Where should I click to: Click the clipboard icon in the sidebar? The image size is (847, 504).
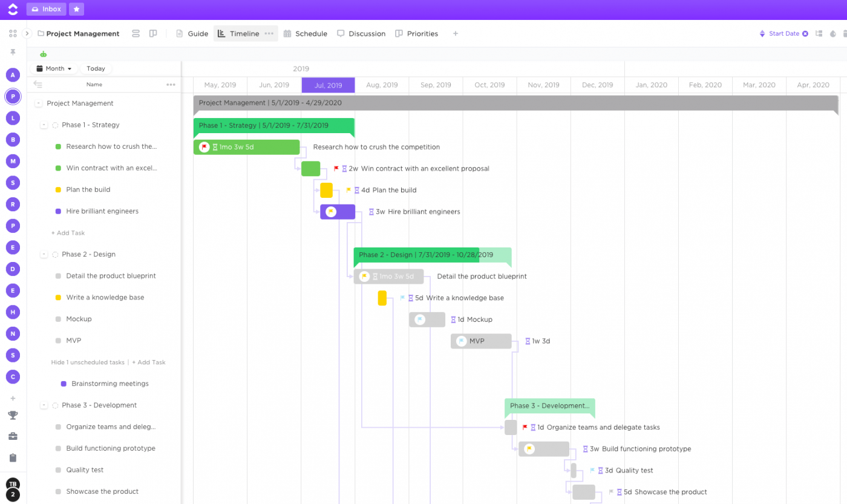click(x=12, y=458)
